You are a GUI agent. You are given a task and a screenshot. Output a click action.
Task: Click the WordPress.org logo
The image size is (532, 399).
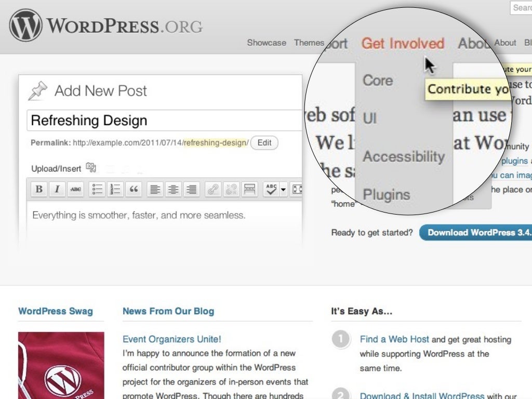coord(106,25)
